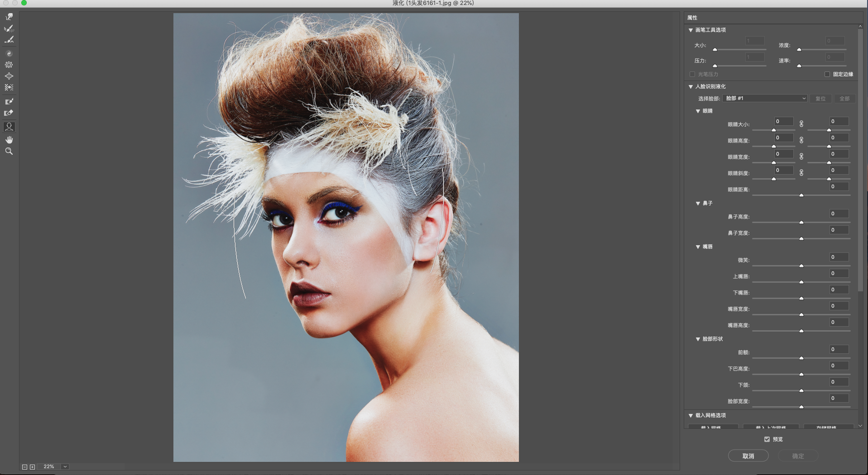Select the Bloat tool
Screen dimensions: 868x475
point(9,76)
